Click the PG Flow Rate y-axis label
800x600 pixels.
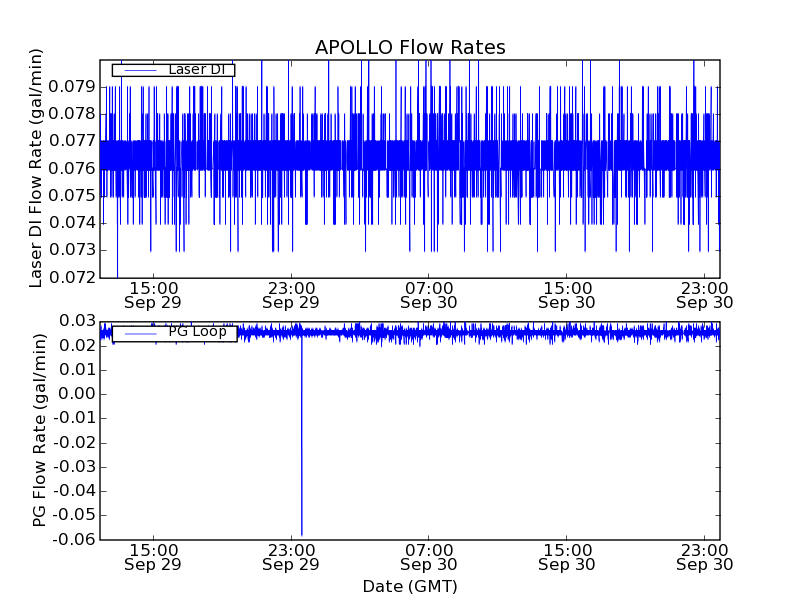(x=40, y=430)
